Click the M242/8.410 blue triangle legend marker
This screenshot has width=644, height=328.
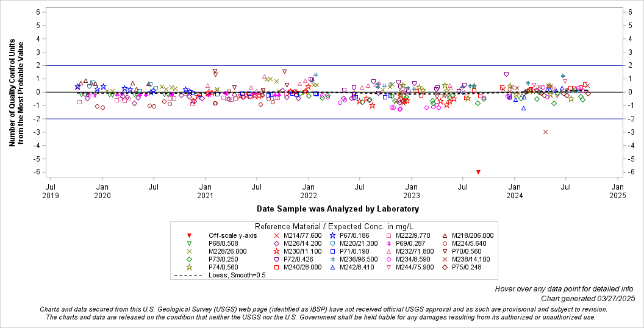(332, 267)
